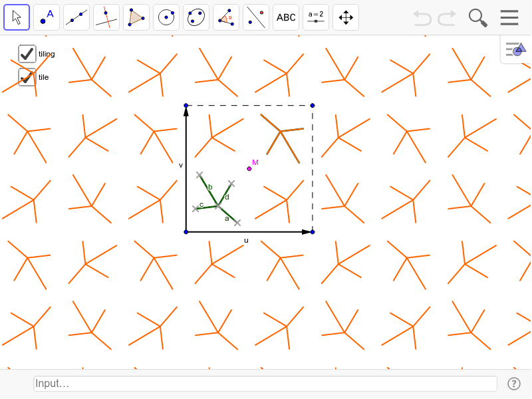Click the blue origin point of vectors
532x399 pixels.
pos(186,231)
